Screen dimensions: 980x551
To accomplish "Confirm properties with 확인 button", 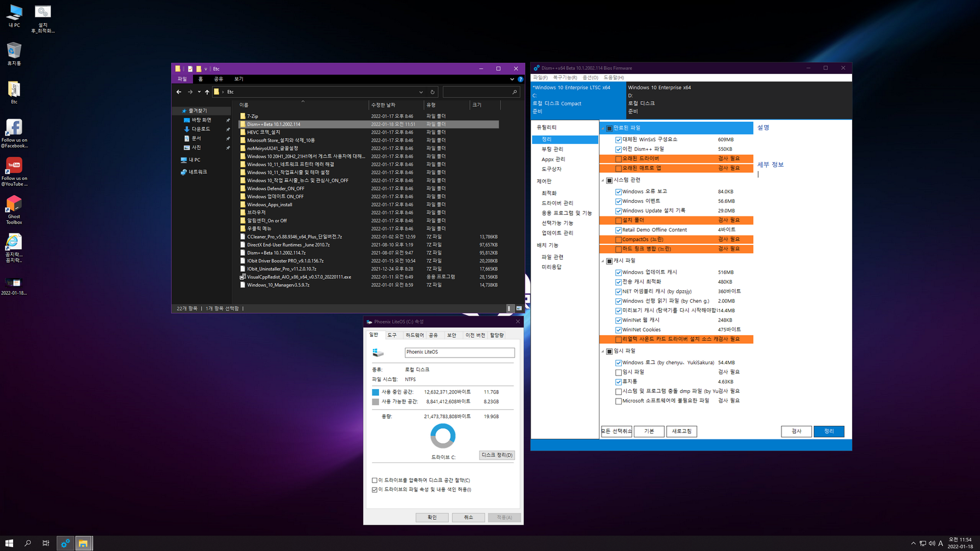I will (432, 517).
